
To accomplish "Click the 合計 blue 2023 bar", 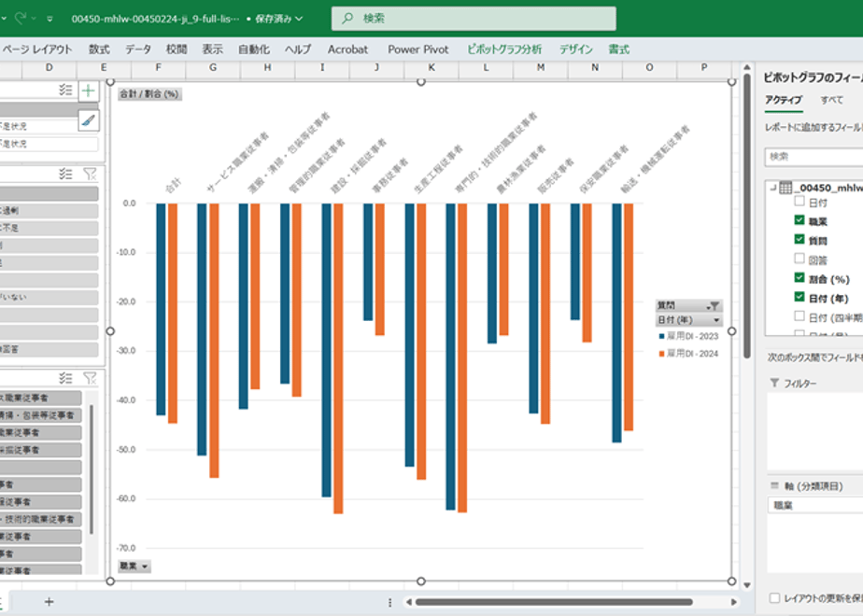I will [161, 309].
